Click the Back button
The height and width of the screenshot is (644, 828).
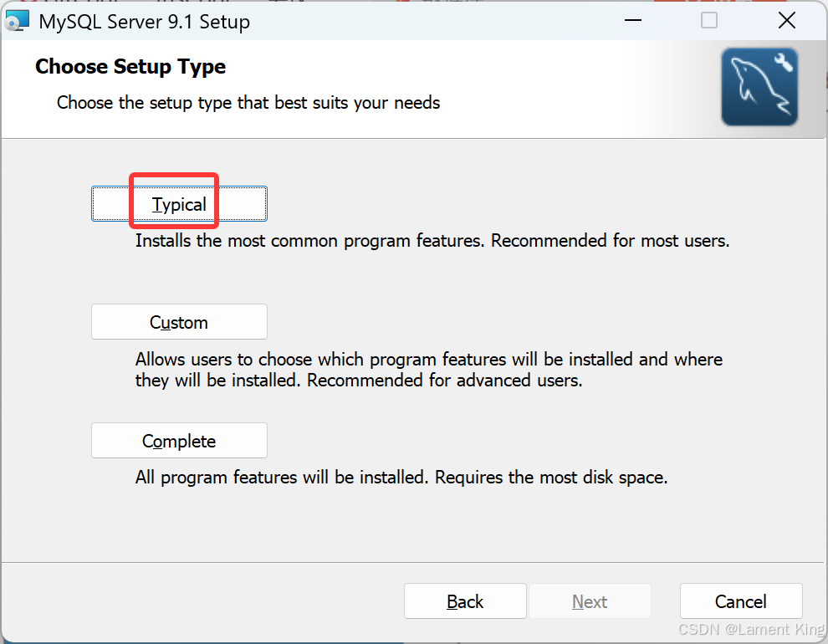465,601
